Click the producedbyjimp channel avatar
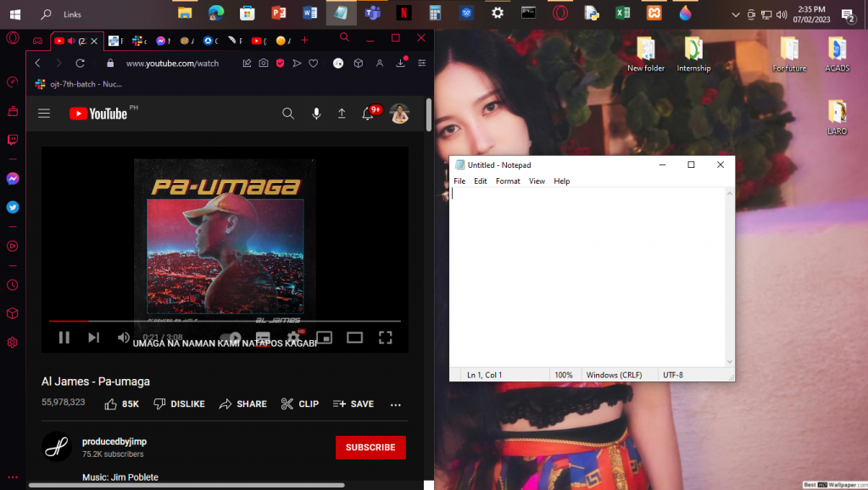Image resolution: width=868 pixels, height=490 pixels. coord(57,446)
